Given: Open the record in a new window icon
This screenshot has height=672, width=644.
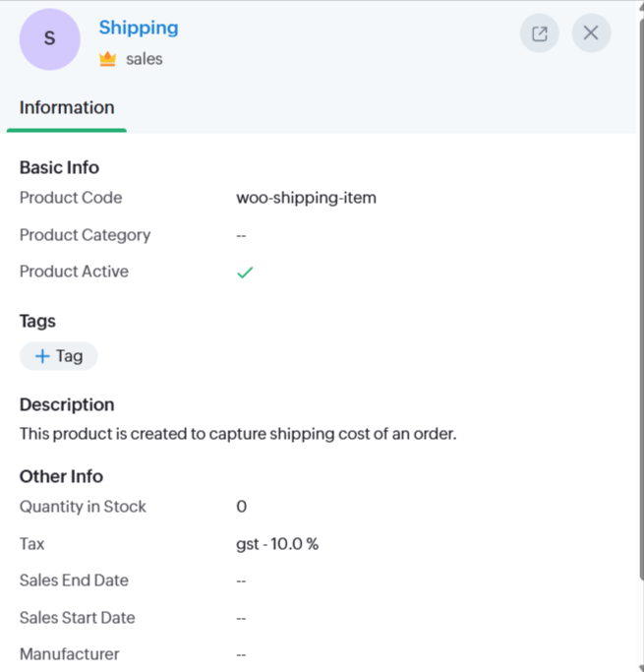Looking at the screenshot, I should (x=540, y=33).
